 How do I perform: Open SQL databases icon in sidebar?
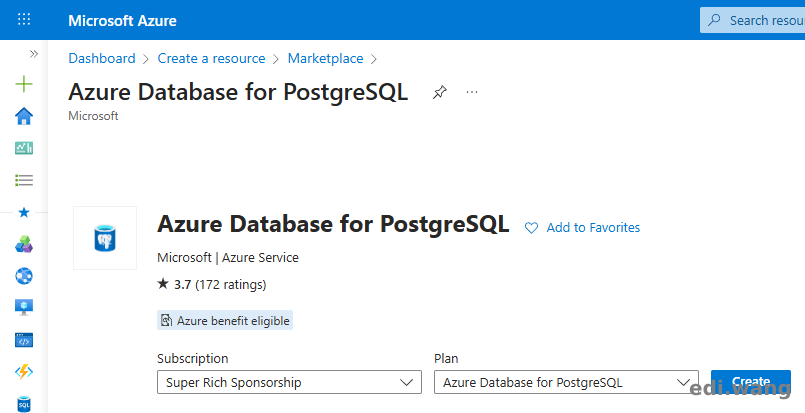pyautogui.click(x=24, y=403)
